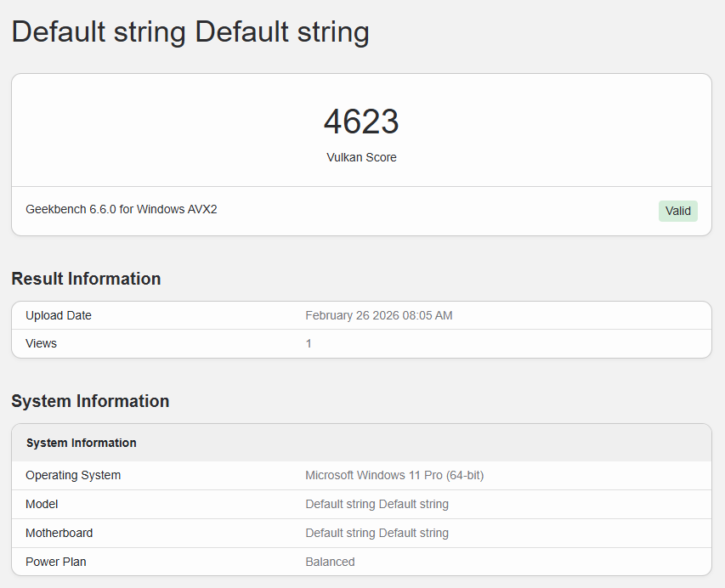
Task: Click the 'Views' row label
Action: click(42, 343)
